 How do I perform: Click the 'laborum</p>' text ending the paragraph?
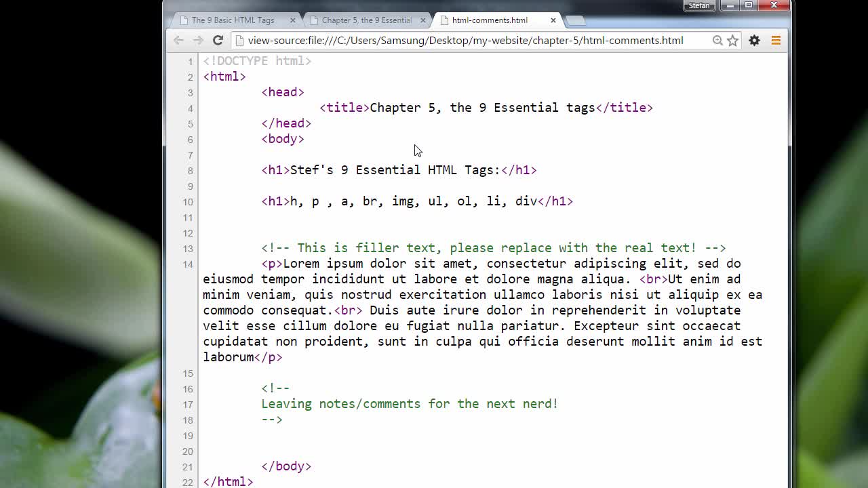pos(243,357)
